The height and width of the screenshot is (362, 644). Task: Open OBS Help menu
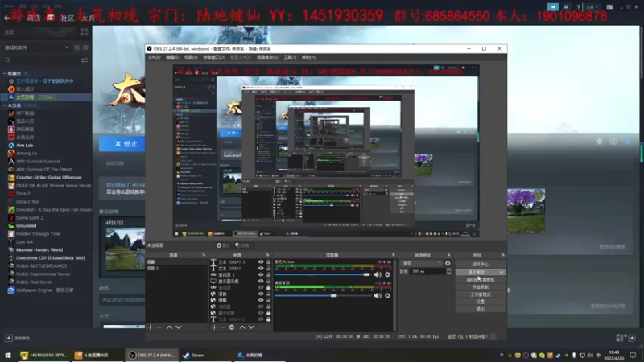[308, 57]
